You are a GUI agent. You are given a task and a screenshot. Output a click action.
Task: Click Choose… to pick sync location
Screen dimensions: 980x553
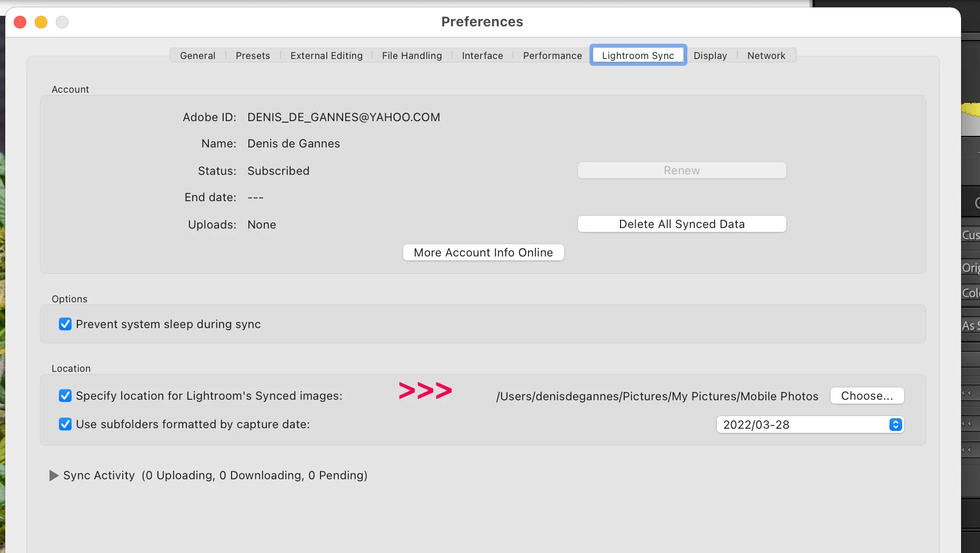tap(867, 396)
